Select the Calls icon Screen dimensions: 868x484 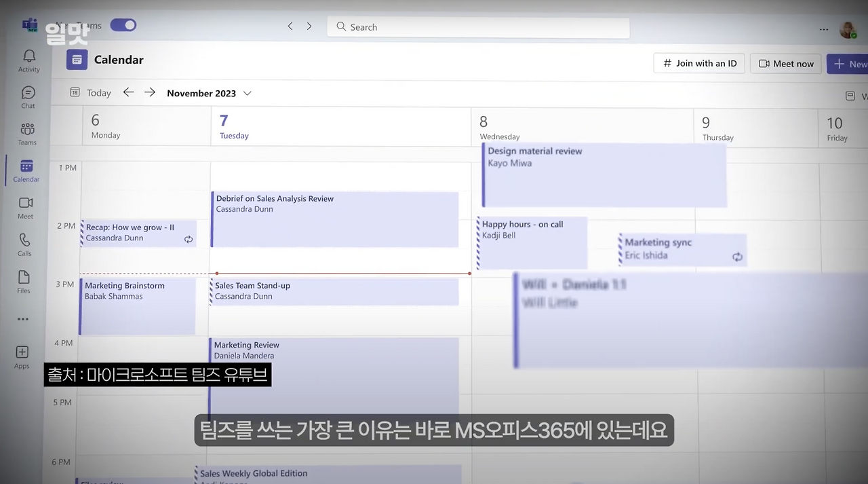tap(24, 242)
